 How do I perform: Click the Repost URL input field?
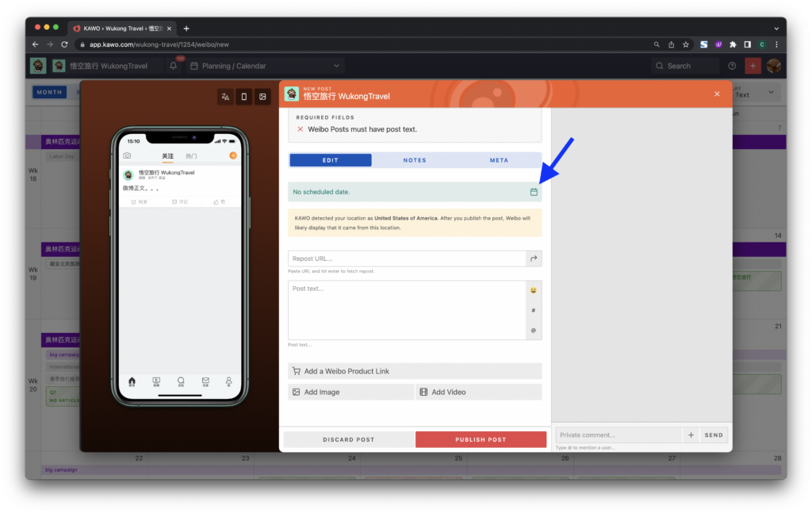click(x=407, y=258)
